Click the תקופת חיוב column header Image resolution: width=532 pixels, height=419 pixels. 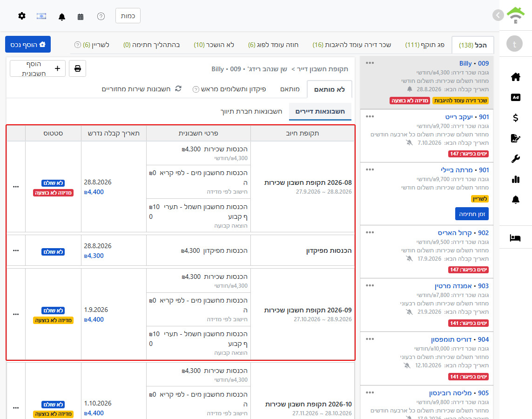click(302, 133)
